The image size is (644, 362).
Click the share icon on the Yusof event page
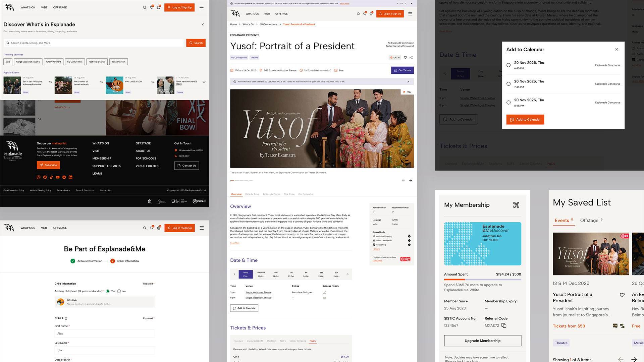pos(411,58)
